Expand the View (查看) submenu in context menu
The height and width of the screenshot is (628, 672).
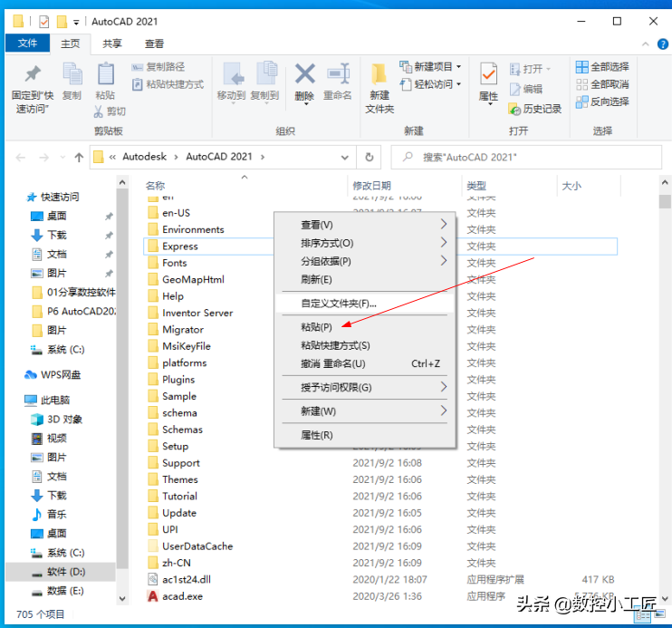pyautogui.click(x=444, y=225)
